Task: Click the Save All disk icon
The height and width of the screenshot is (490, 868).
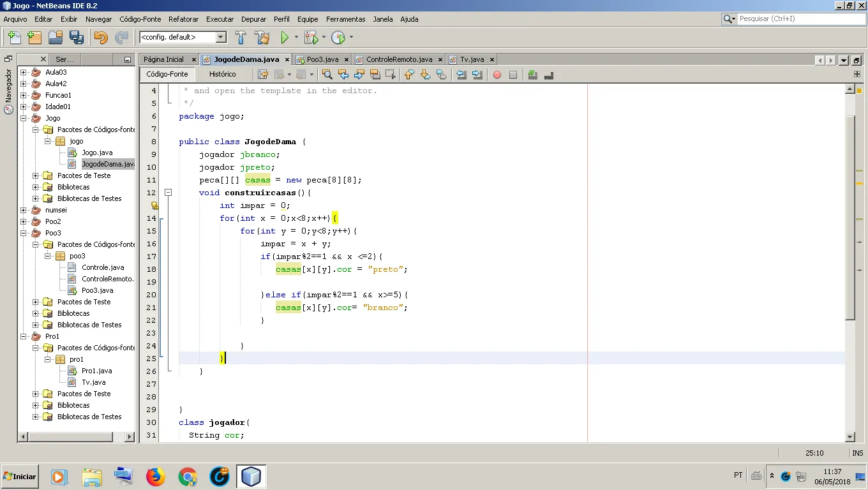Action: click(x=77, y=38)
